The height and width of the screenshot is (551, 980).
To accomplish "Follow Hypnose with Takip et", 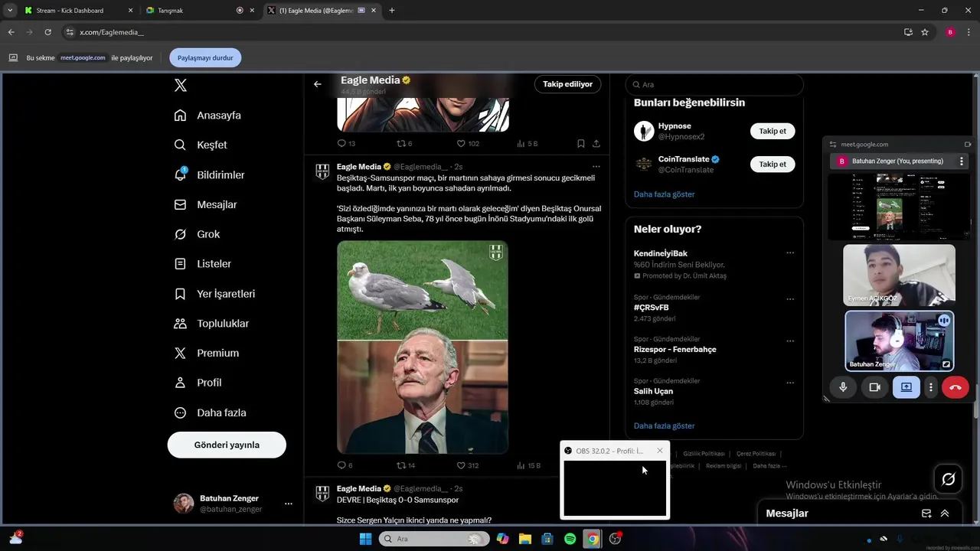I will [773, 131].
